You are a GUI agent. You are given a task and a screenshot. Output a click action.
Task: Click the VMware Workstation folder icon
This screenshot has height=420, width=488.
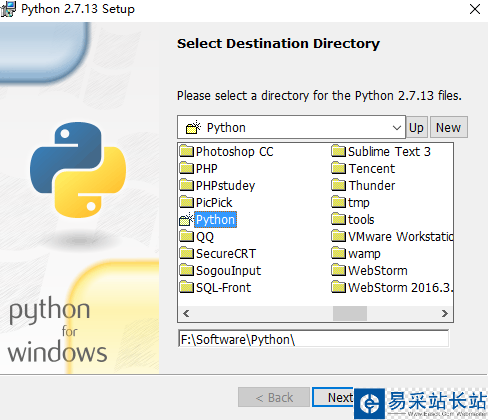point(339,236)
